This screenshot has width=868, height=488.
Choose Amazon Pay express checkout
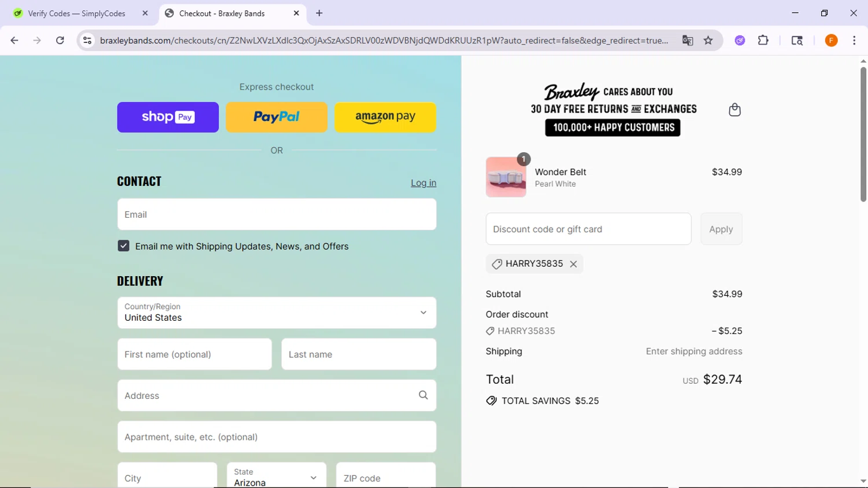click(385, 117)
